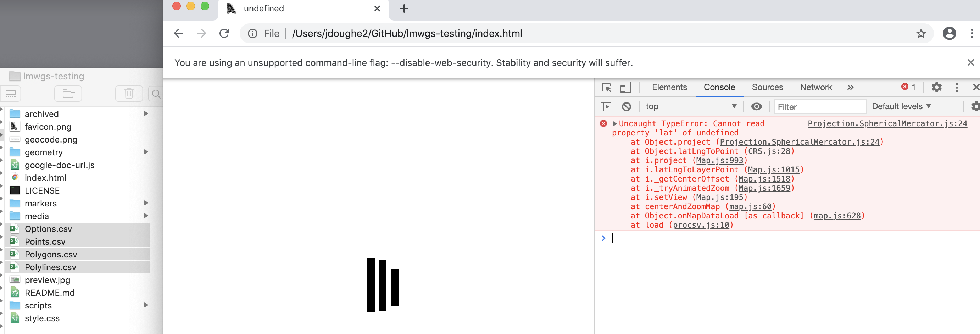Open the Default levels dropdown
980x334 pixels.
(x=901, y=106)
